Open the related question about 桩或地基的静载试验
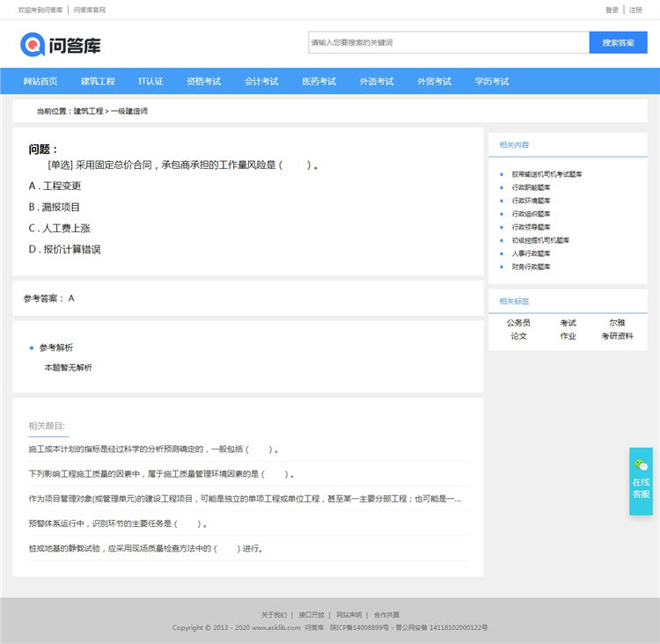This screenshot has height=644, width=660. (x=145, y=548)
